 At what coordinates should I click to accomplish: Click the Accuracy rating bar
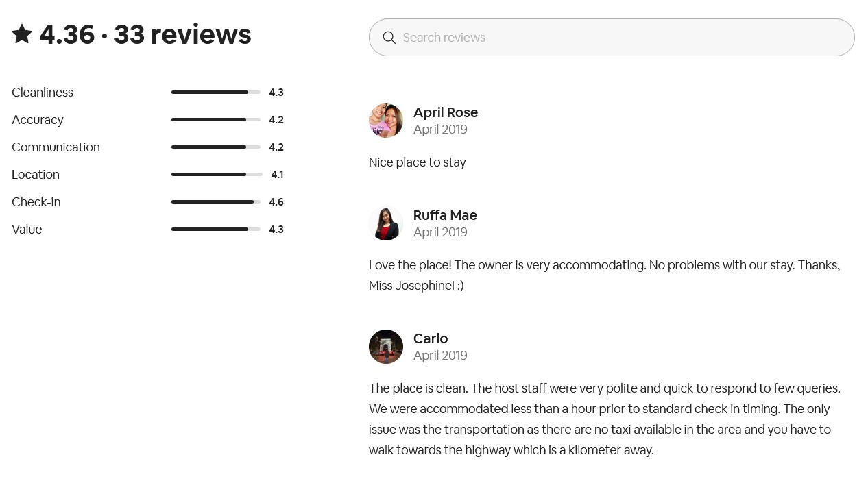[x=216, y=120]
